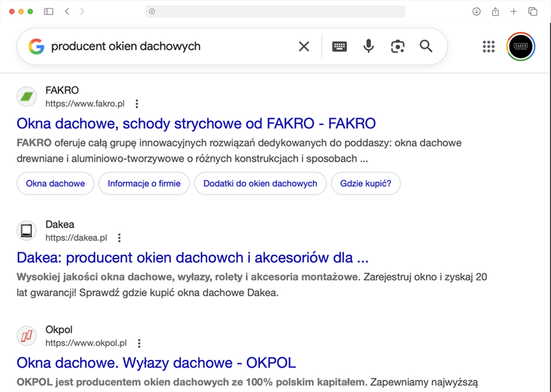The width and height of the screenshot is (551, 392).
Task: Start voice search with microphone icon
Action: pyautogui.click(x=369, y=46)
